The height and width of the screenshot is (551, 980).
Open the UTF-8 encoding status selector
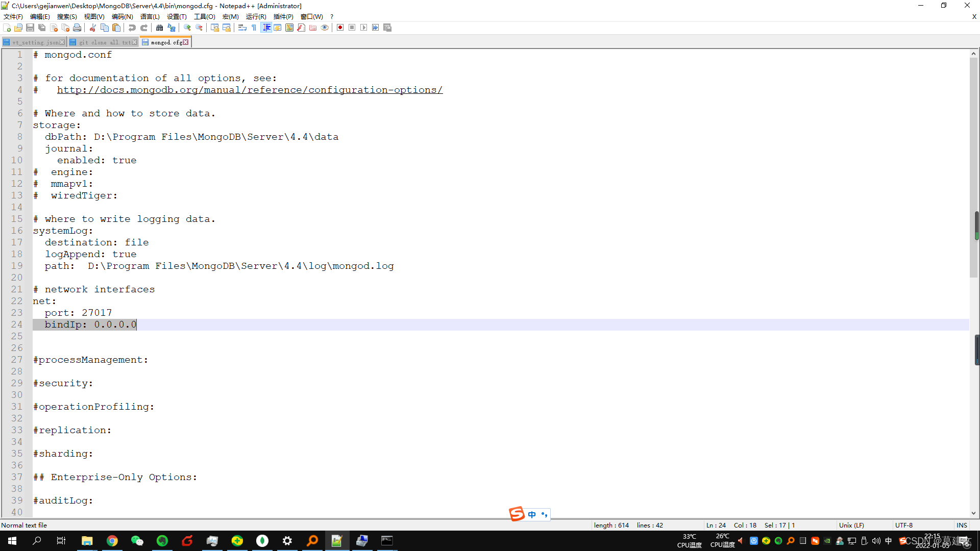(x=903, y=525)
